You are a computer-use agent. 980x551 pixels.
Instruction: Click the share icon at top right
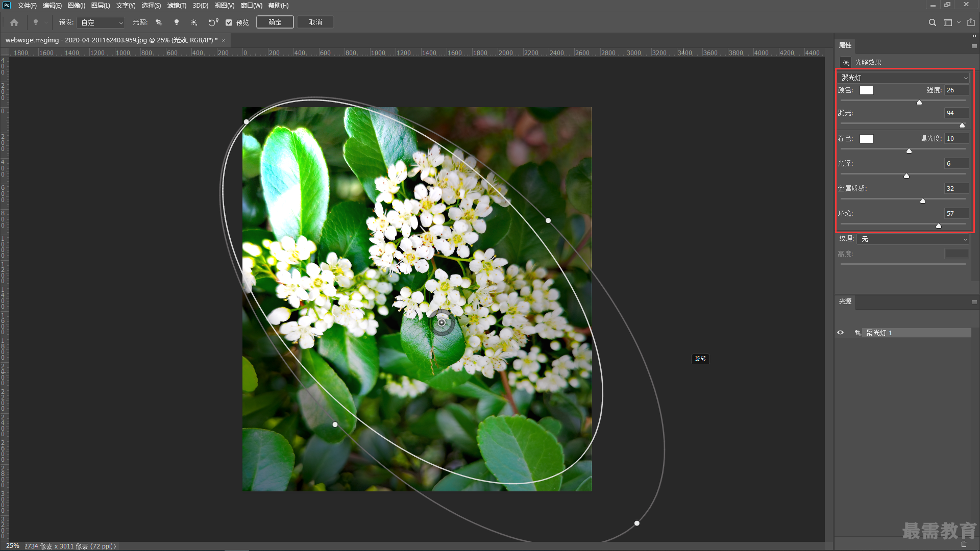pos(971,22)
